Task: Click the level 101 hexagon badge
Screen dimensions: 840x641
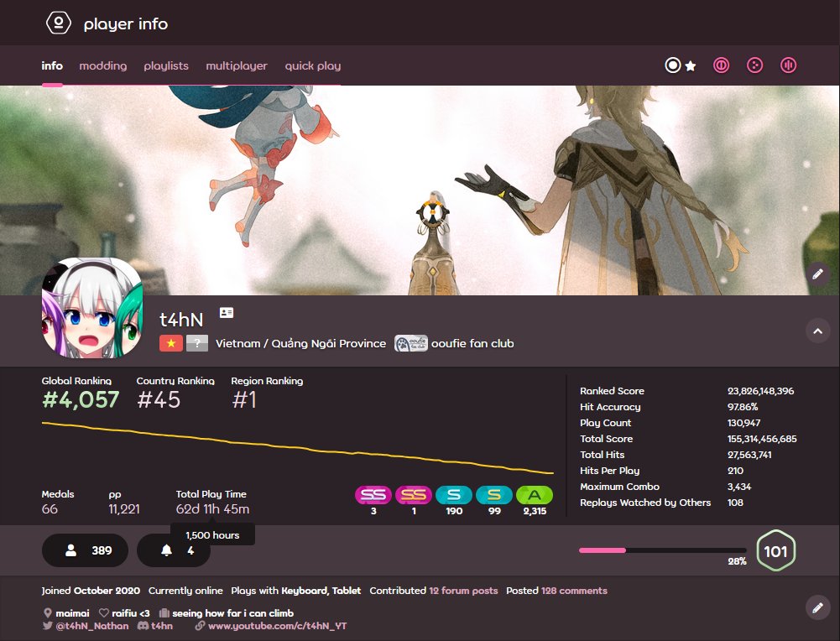Action: pyautogui.click(x=775, y=550)
